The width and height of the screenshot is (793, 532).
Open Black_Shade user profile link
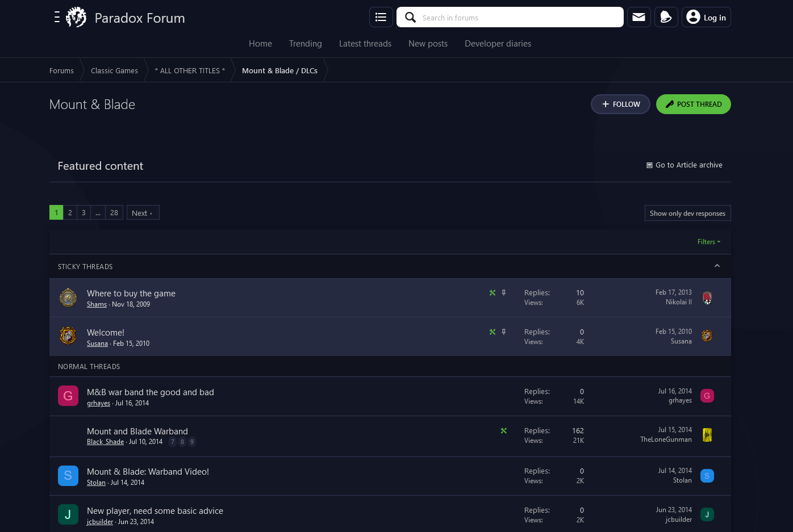tap(105, 442)
